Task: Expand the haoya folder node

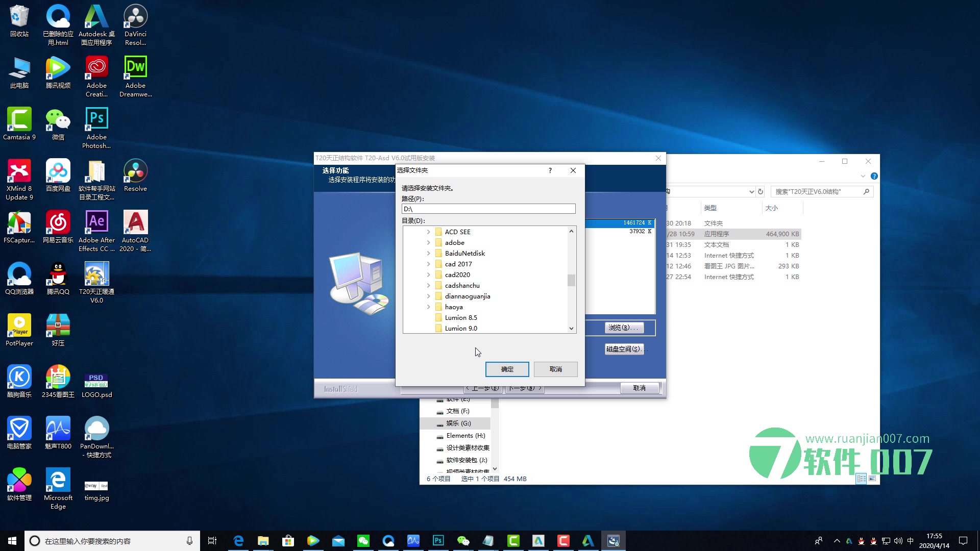Action: click(x=428, y=307)
